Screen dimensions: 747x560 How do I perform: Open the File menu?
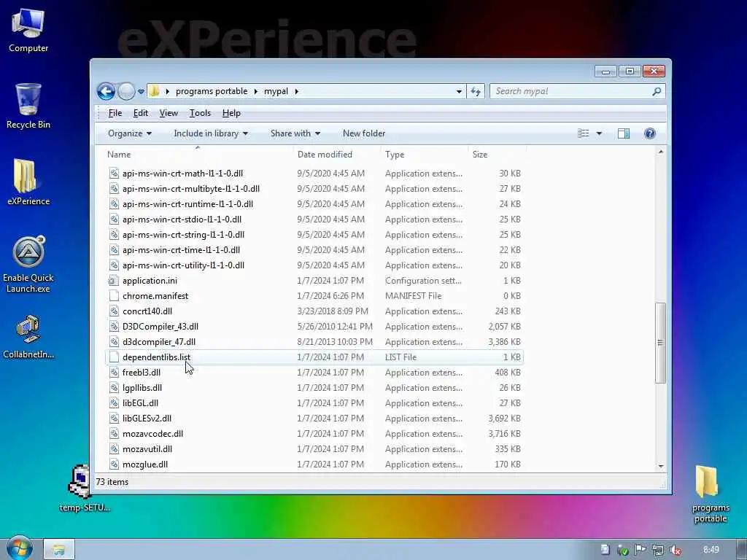(115, 113)
